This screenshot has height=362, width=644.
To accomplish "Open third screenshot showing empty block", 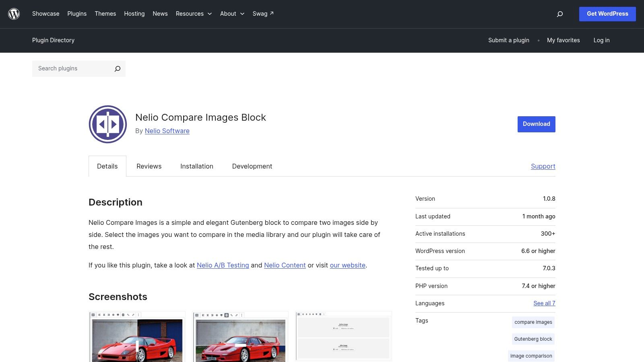I will (343, 336).
